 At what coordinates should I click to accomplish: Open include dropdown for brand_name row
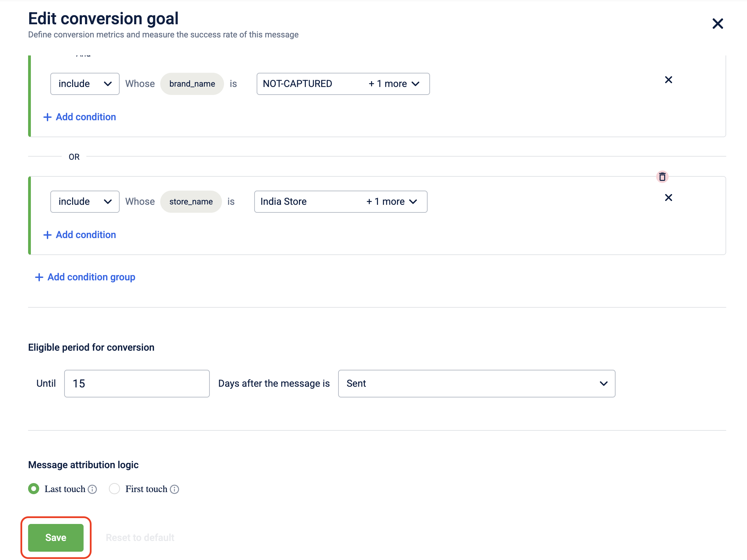click(85, 84)
